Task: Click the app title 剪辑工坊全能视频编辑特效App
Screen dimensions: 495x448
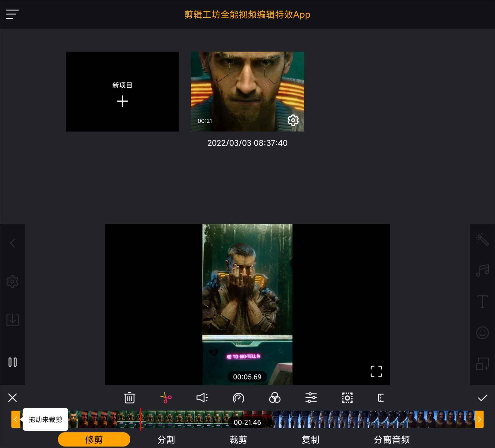Action: (x=247, y=14)
